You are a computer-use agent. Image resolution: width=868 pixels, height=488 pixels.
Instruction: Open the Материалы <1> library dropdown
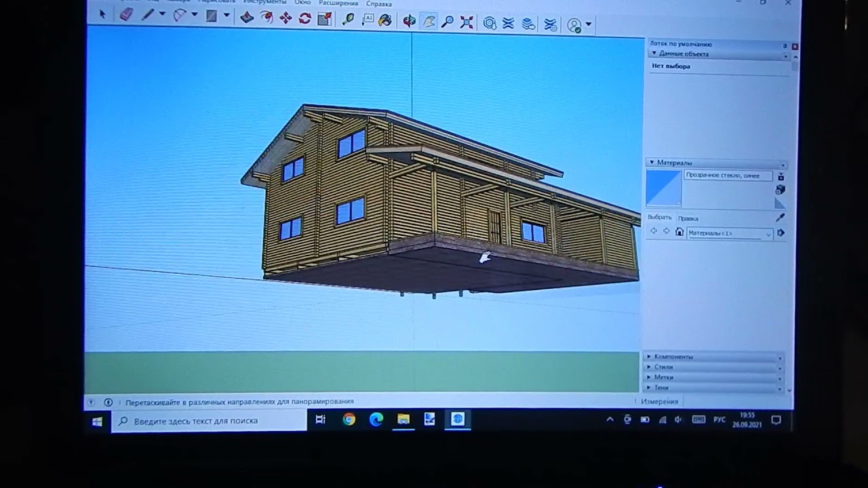pos(729,233)
